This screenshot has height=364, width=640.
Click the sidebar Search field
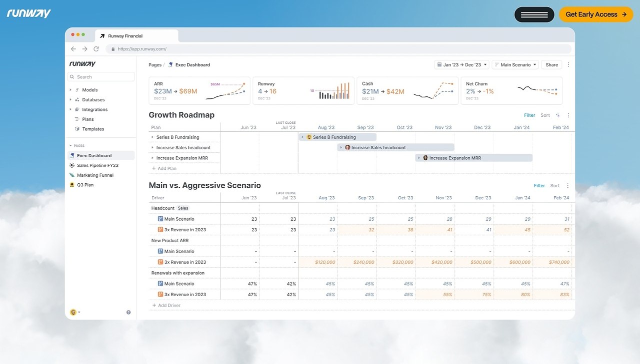(101, 77)
